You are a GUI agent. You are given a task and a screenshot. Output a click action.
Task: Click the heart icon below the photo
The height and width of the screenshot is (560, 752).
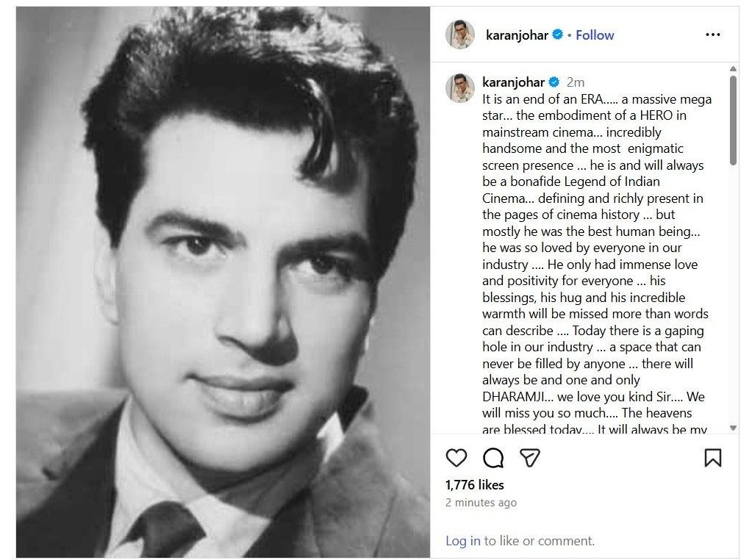[x=457, y=457]
